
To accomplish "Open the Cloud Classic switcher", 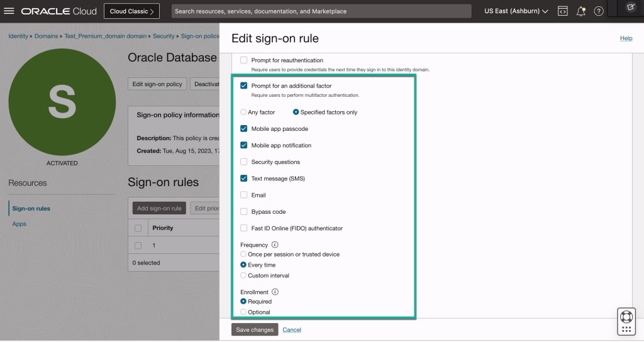I will point(131,11).
